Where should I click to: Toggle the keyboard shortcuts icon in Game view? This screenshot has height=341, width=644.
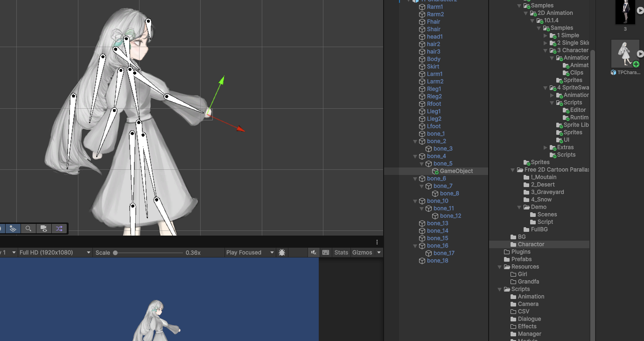326,252
